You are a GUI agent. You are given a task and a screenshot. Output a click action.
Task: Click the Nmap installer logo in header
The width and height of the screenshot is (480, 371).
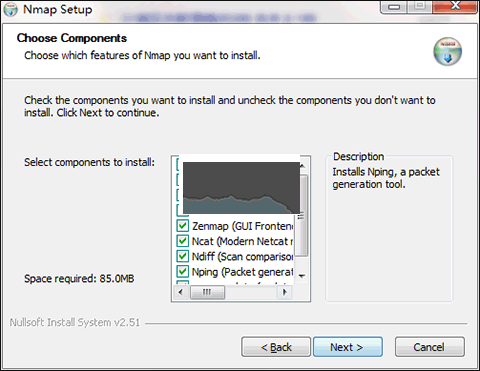(448, 52)
